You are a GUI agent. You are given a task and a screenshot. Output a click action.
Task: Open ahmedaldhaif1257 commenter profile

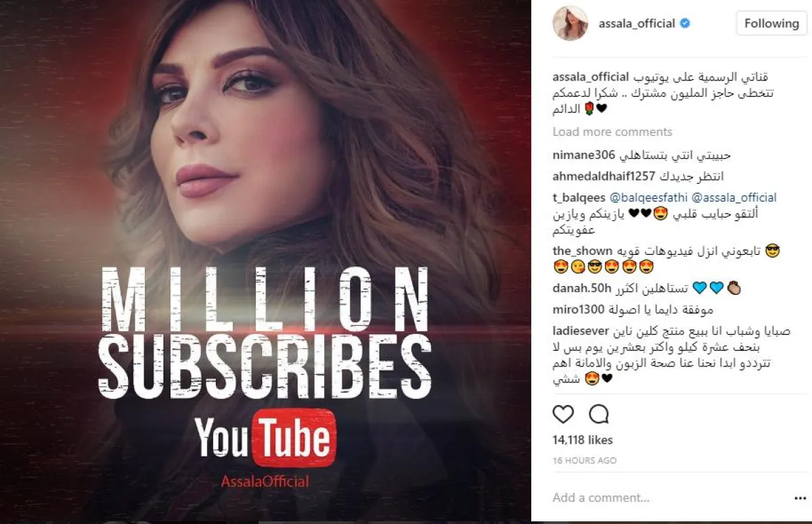pyautogui.click(x=604, y=176)
